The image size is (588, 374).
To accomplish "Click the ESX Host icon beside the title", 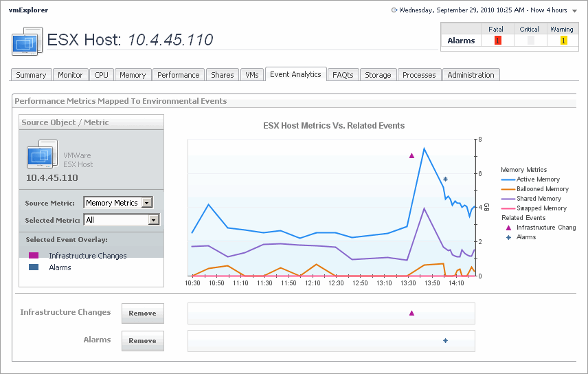I will click(27, 41).
